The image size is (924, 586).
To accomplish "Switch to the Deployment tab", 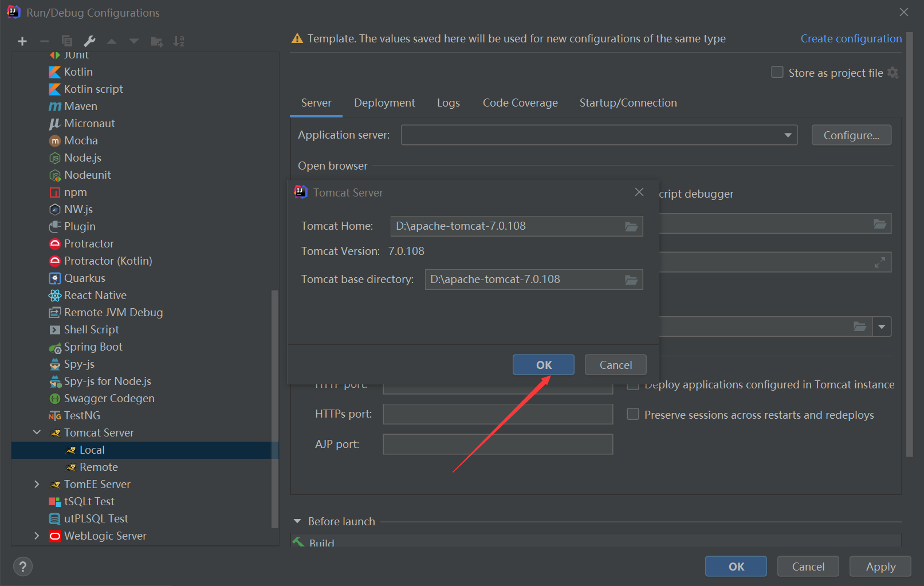I will [384, 103].
